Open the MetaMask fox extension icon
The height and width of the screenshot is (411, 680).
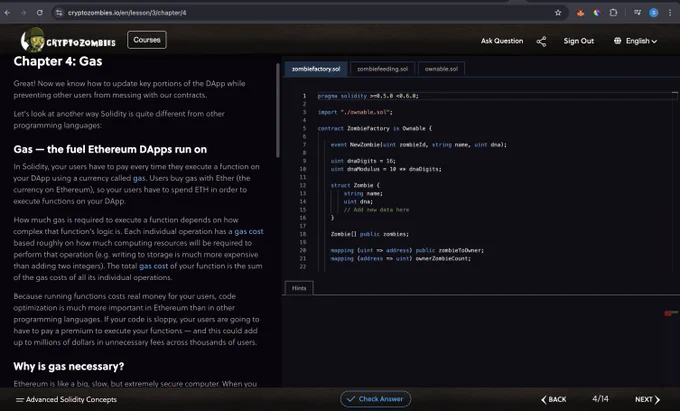tap(580, 13)
